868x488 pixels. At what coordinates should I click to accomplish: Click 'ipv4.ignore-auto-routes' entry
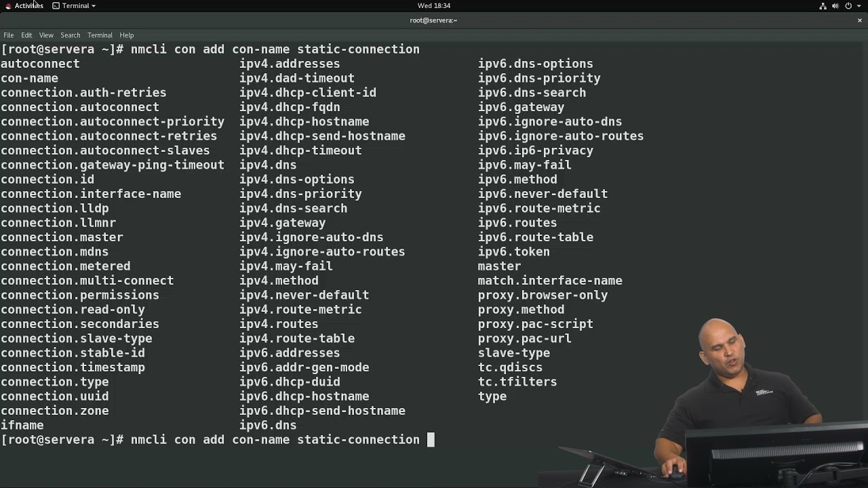tap(322, 251)
